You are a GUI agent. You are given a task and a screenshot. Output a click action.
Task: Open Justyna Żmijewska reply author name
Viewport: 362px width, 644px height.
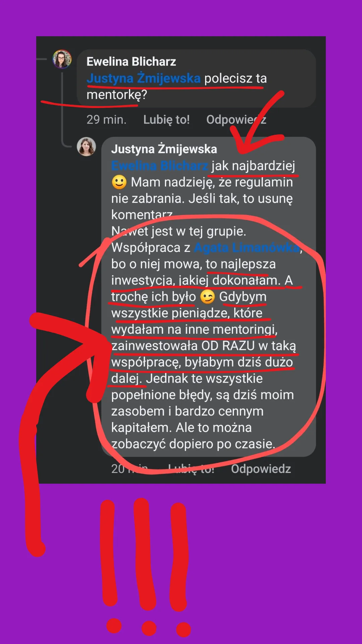(x=164, y=149)
